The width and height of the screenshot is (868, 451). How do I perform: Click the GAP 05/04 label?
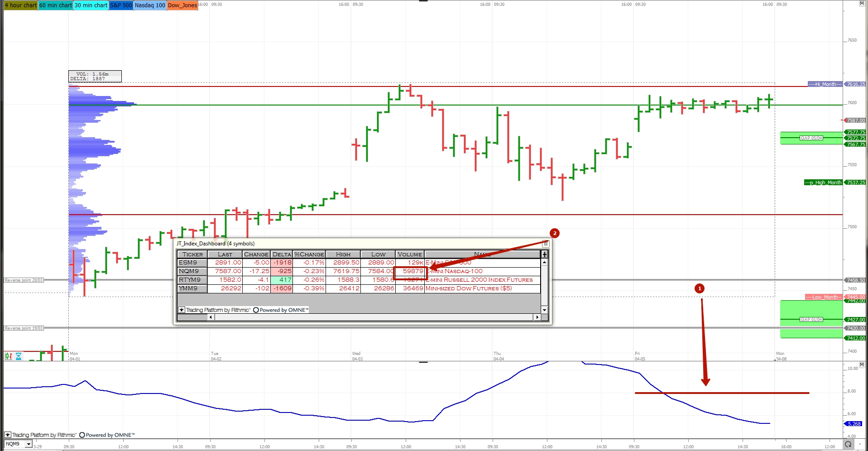click(x=811, y=138)
